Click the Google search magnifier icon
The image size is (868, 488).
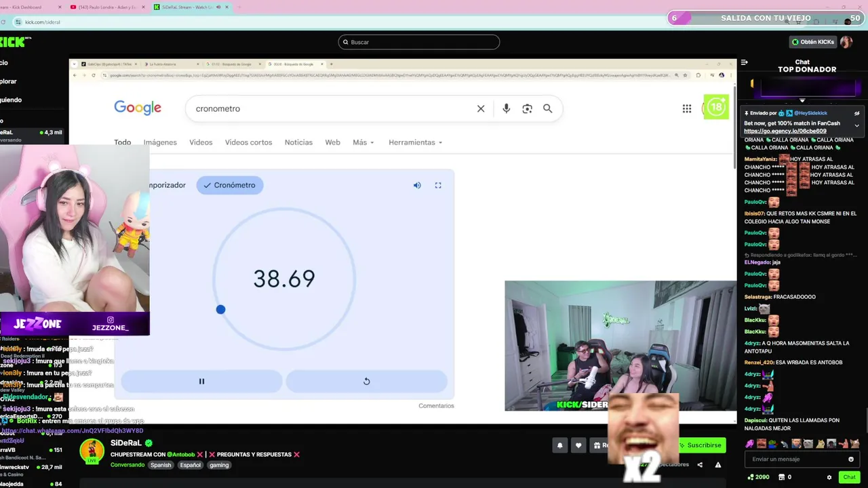coord(548,108)
